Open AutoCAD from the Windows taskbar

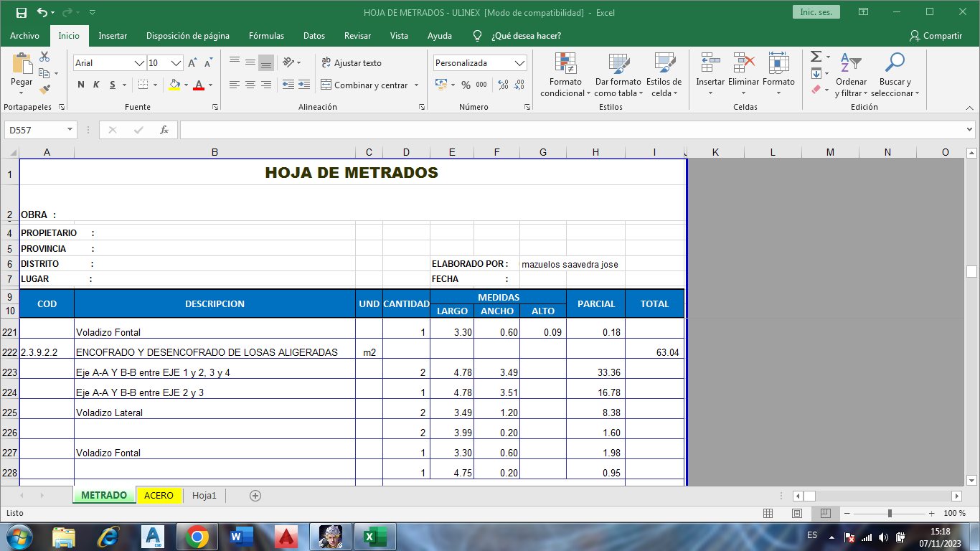point(154,537)
